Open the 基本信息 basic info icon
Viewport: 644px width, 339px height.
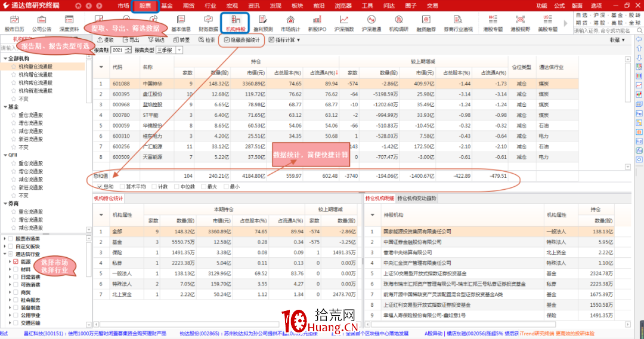coord(181,23)
